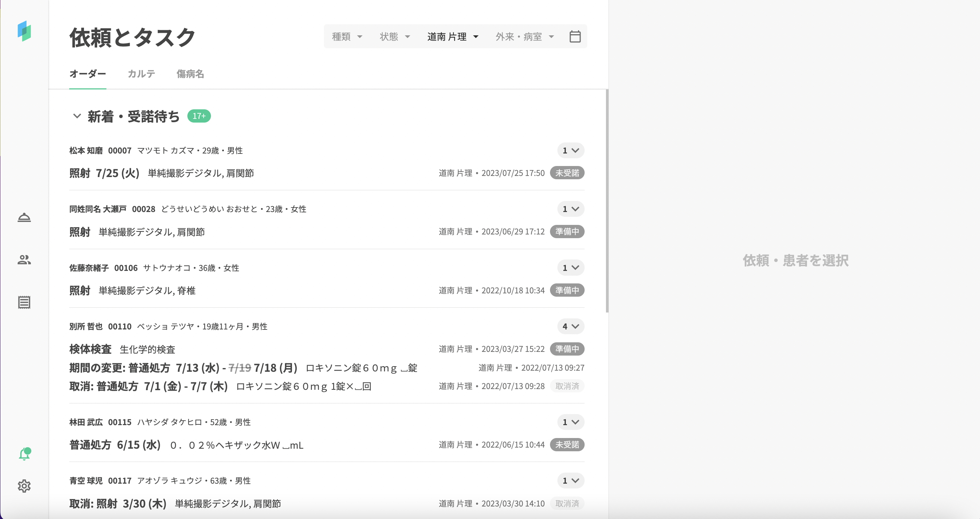
Task: Expand the order count for 松本 知磨
Action: (x=570, y=151)
